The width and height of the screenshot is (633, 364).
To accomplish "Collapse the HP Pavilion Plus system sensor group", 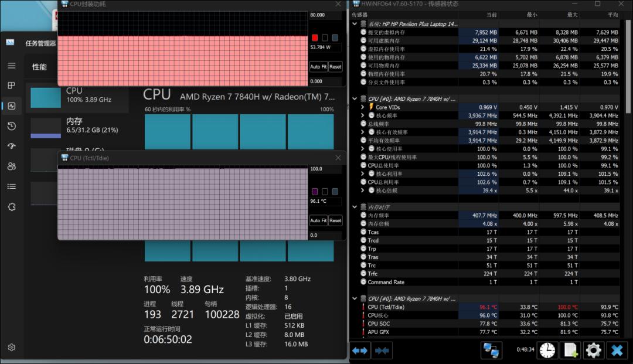I will click(355, 24).
